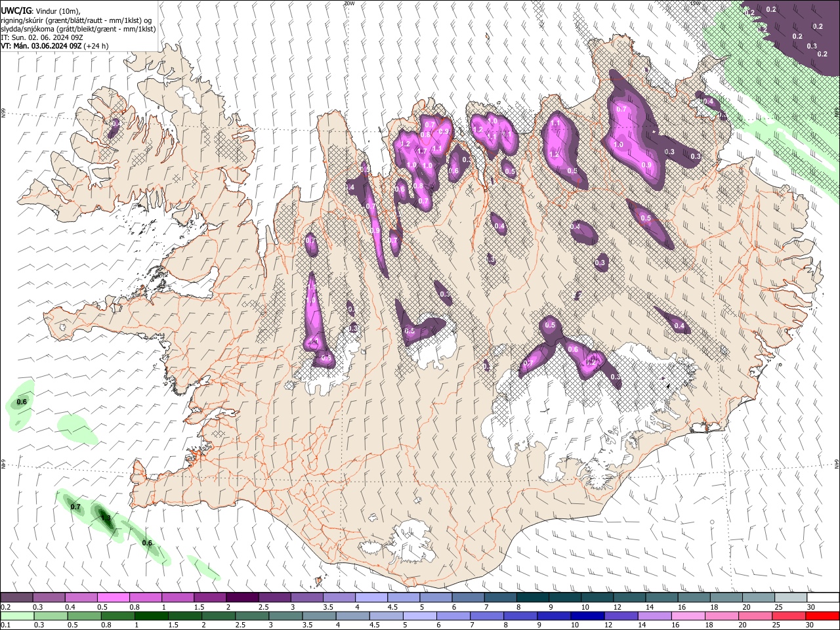840x630 pixels.
Task: Select the lower rain legend swatch labeled 7
Action: [x=487, y=616]
